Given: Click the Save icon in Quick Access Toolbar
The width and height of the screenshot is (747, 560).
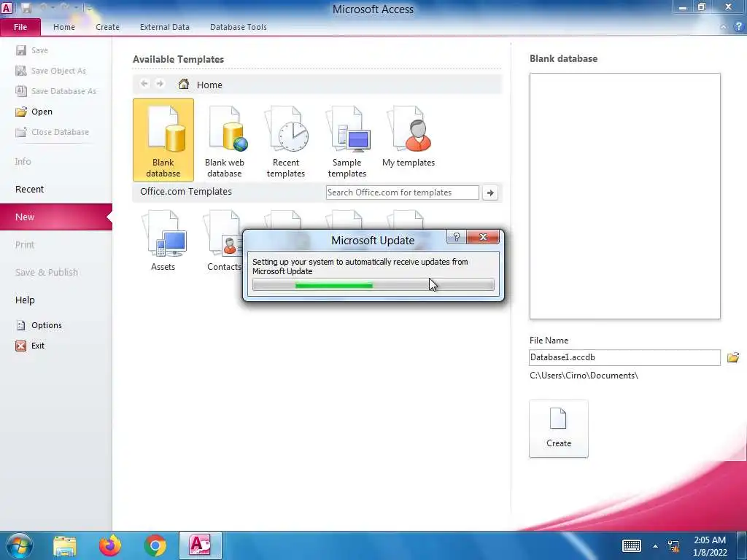Looking at the screenshot, I should (x=26, y=7).
